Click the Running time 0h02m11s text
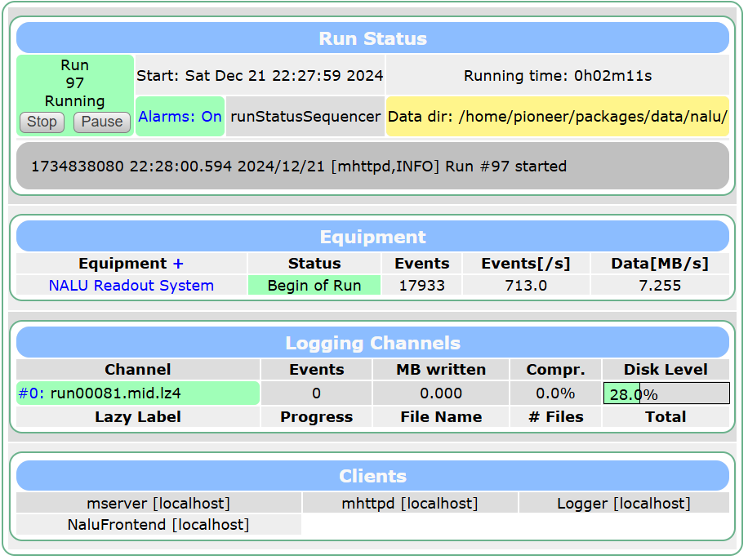Screen dimensions: 748x560 coord(557,75)
